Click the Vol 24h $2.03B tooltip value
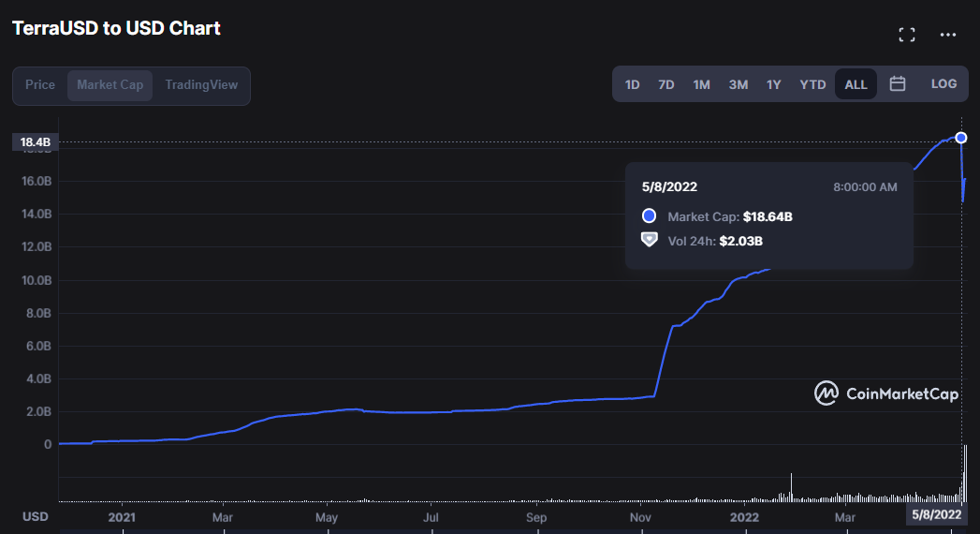Viewport: 980px width, 534px height. (740, 242)
